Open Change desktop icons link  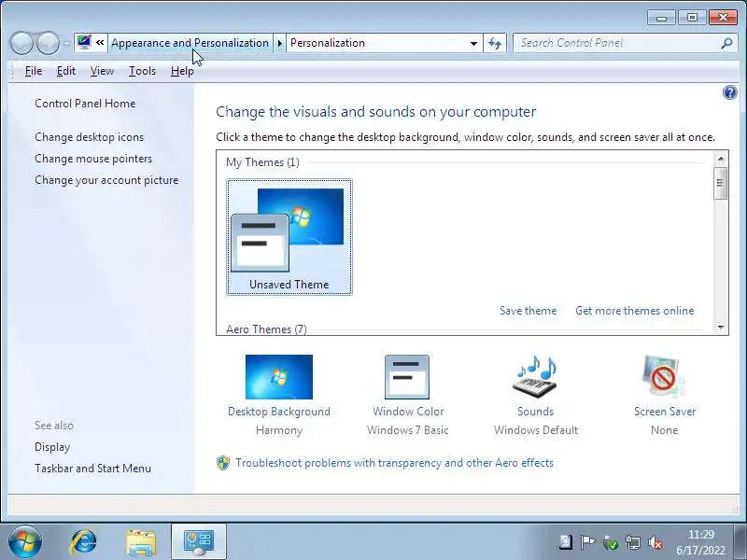[89, 137]
